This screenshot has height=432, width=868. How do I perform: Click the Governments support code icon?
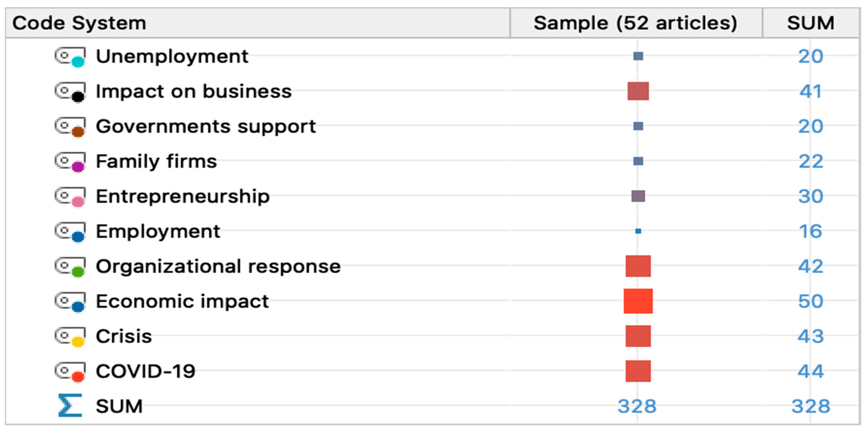[x=70, y=127]
